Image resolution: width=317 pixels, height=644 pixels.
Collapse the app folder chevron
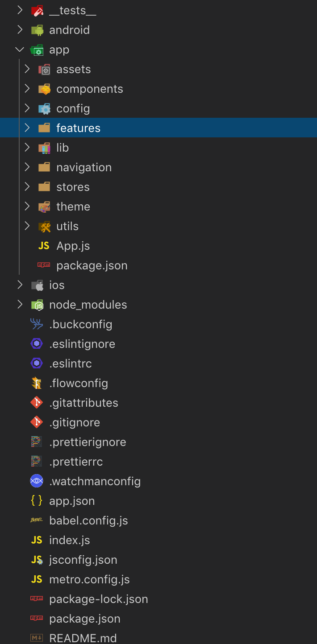pos(20,50)
